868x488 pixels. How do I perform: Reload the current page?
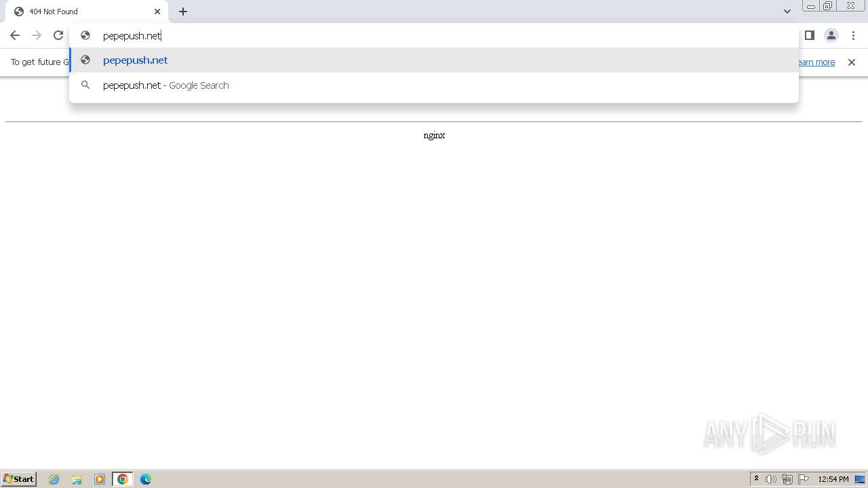[x=58, y=35]
